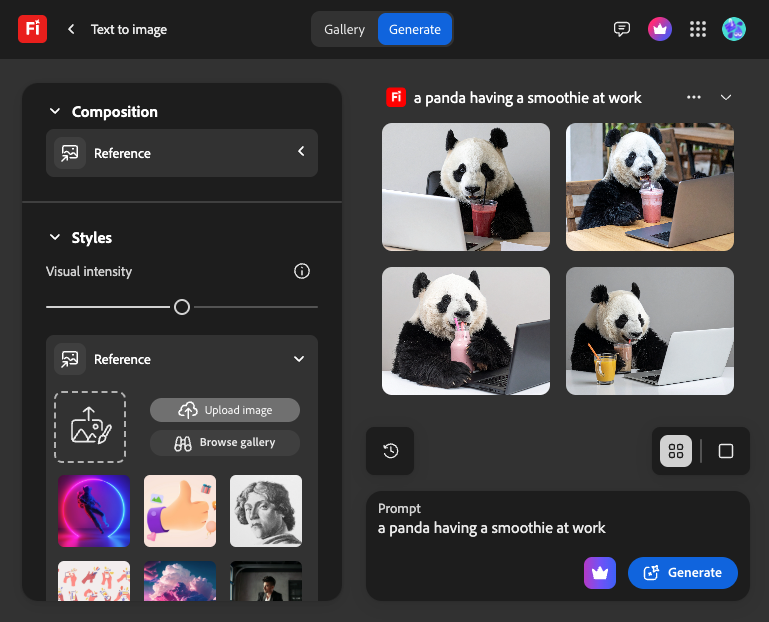
Task: Go back using the arrow beside Text to image
Action: [71, 29]
